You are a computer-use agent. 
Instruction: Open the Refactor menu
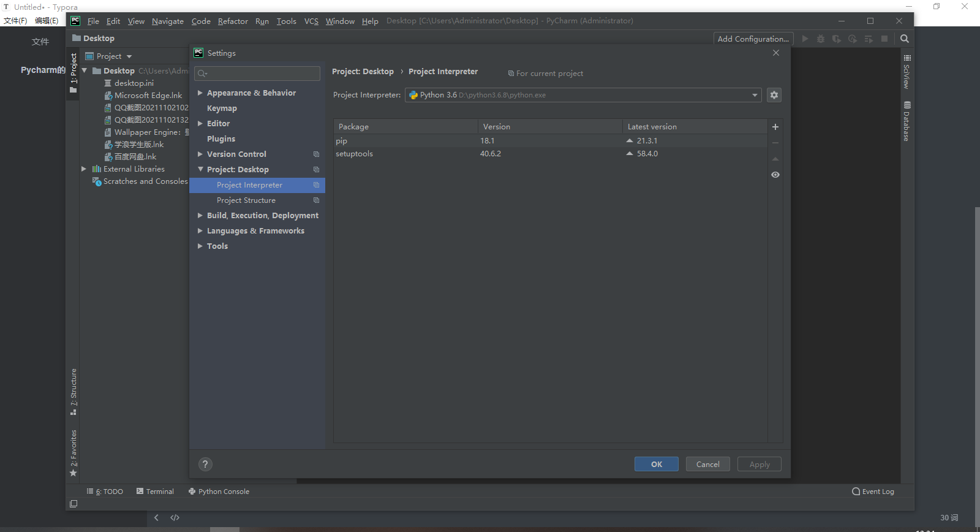[233, 21]
